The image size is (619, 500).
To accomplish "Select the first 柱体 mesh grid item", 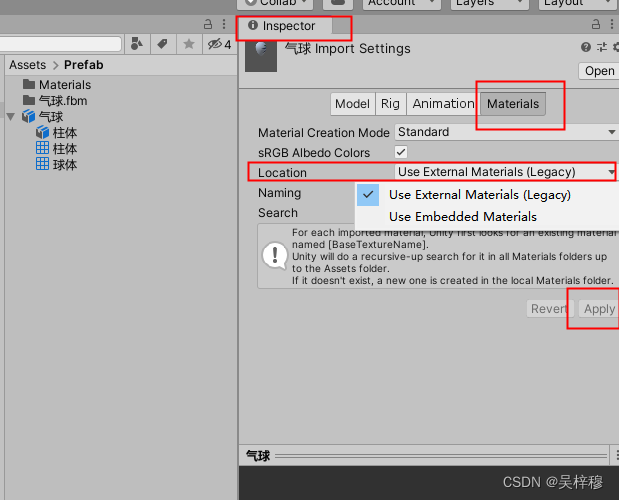I will (x=56, y=149).
